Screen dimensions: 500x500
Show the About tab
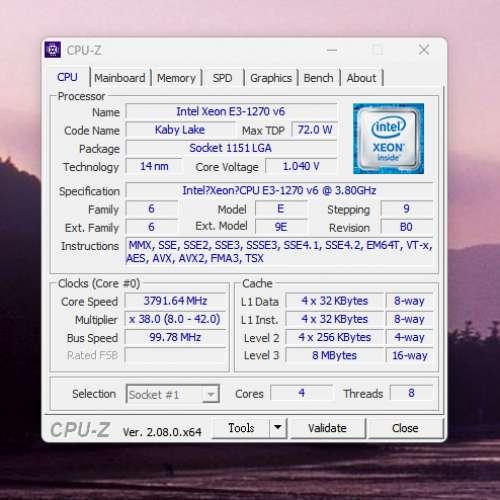pos(361,78)
